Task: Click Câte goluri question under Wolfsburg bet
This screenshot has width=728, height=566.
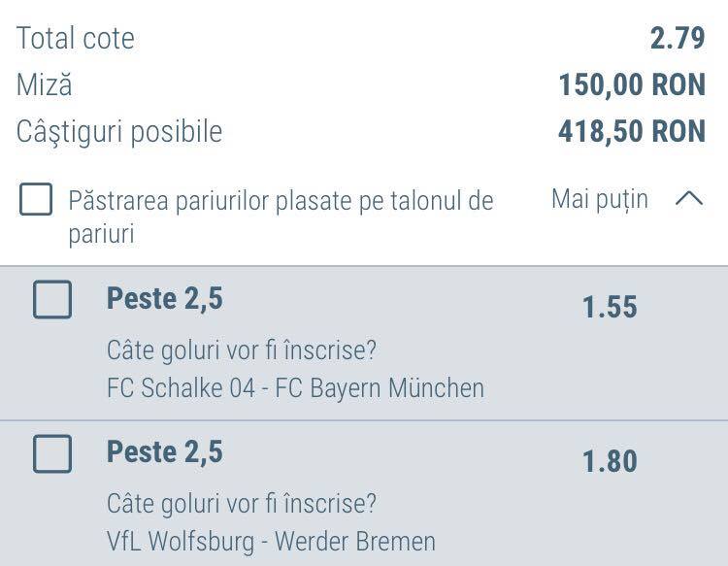Action: point(242,504)
